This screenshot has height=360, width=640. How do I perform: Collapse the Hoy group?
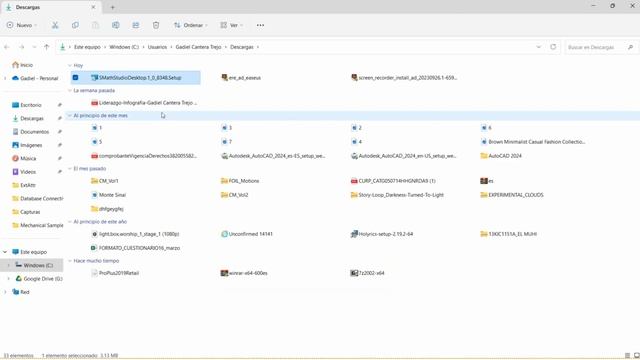pos(70,65)
